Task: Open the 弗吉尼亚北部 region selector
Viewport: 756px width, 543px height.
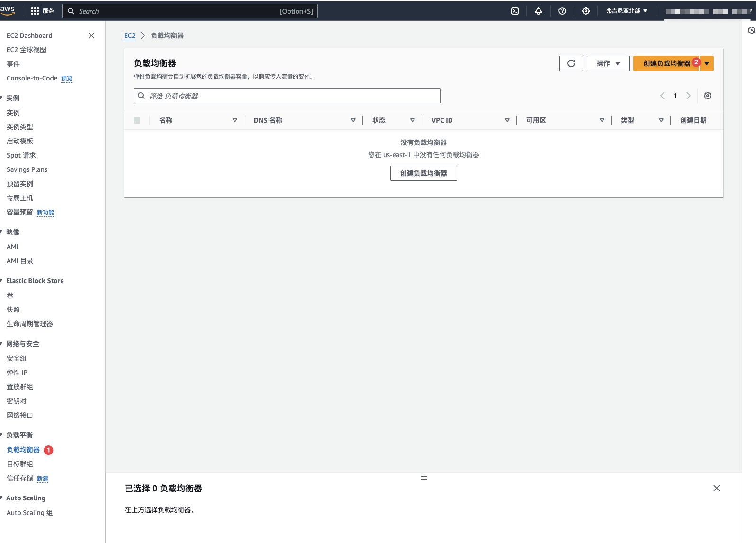Action: coord(627,11)
